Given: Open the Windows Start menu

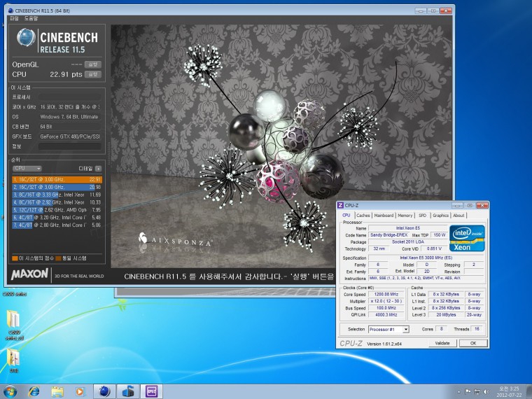Looking at the screenshot, I should pyautogui.click(x=10, y=391).
